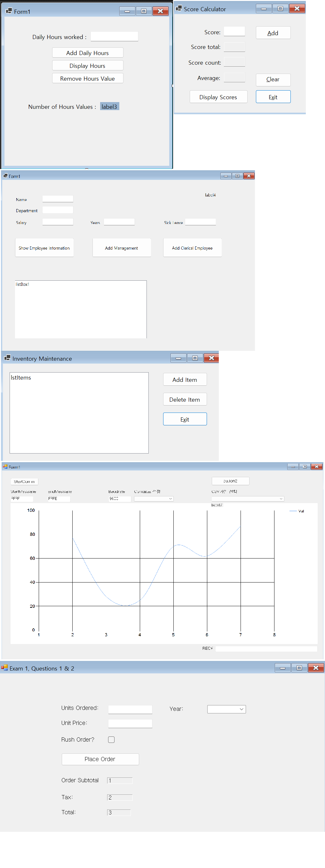Click the Delete Item button

185,399
